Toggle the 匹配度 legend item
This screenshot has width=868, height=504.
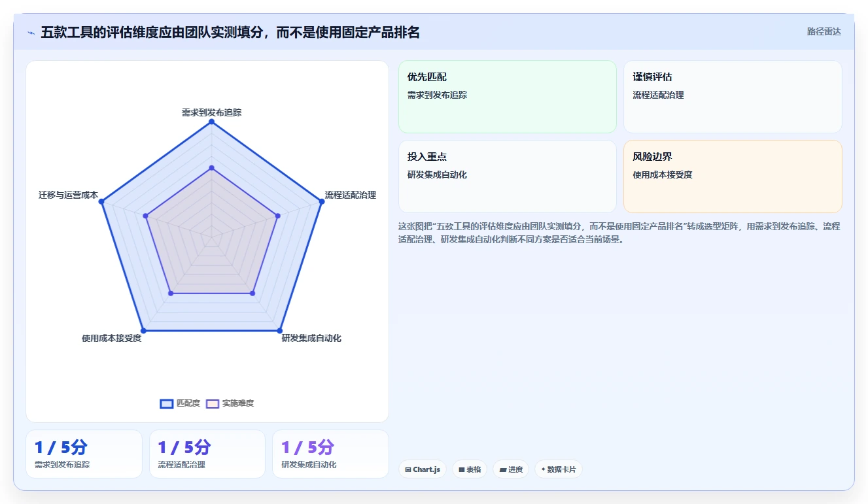(x=180, y=403)
